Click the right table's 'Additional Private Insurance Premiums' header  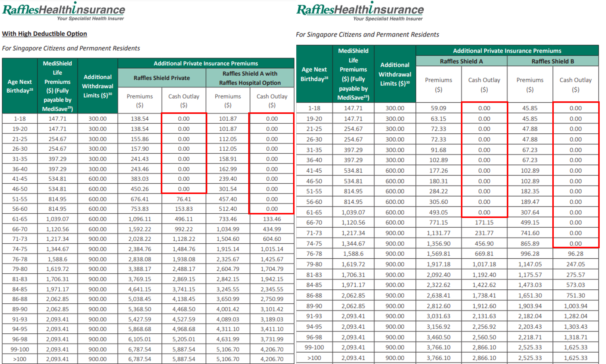click(507, 51)
